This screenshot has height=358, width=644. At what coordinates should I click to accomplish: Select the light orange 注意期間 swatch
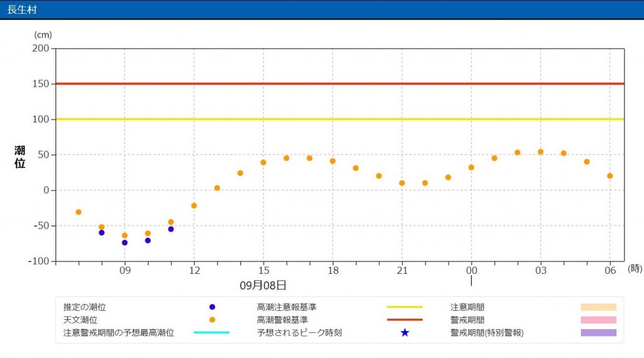coord(599,306)
